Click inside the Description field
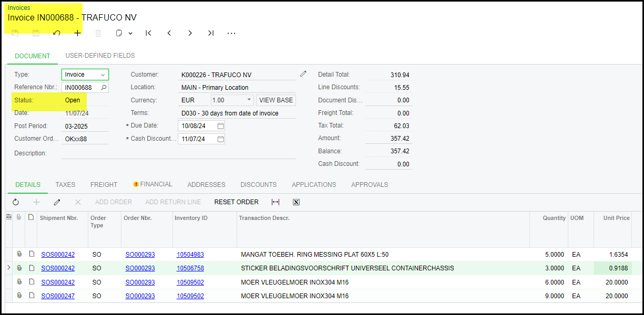The width and height of the screenshot is (644, 315). tap(179, 153)
